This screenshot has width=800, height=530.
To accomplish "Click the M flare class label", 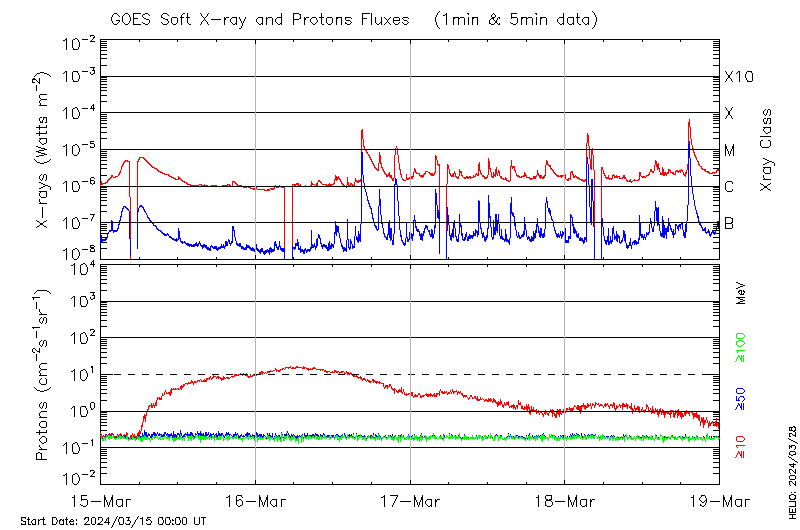I will click(x=729, y=151).
